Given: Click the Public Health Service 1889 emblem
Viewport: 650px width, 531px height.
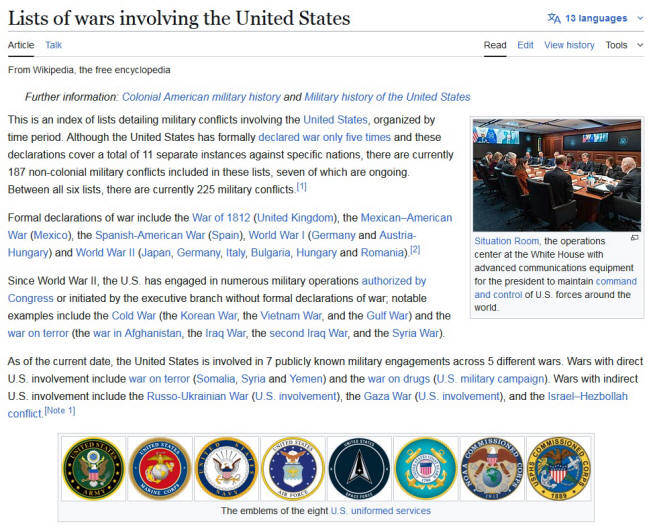Looking at the screenshot, I should (558, 469).
